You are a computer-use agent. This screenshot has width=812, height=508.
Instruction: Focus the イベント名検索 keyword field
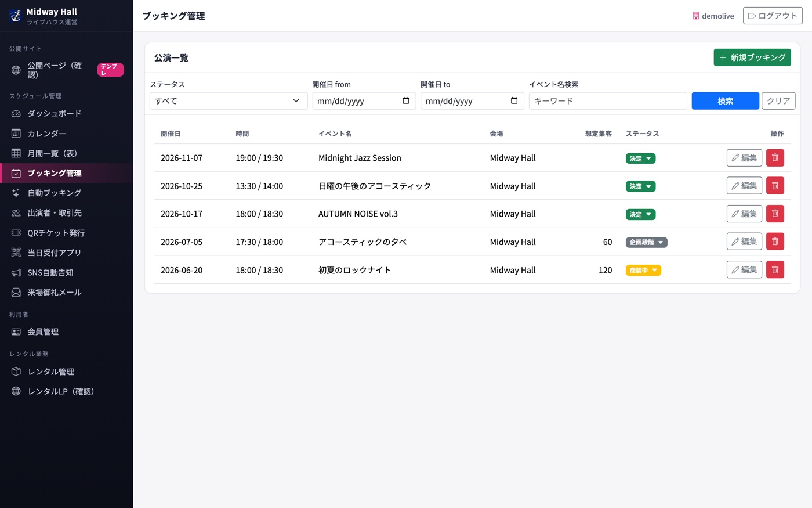608,100
